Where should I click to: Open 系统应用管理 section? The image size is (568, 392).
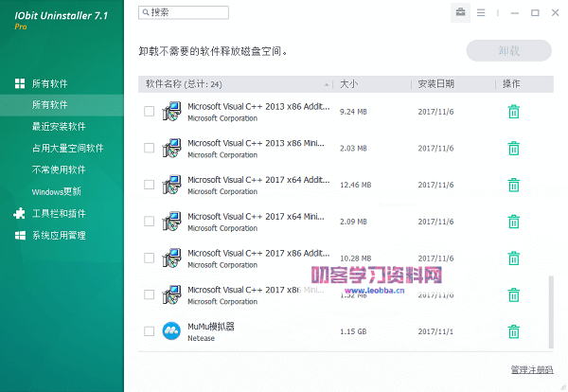click(59, 236)
